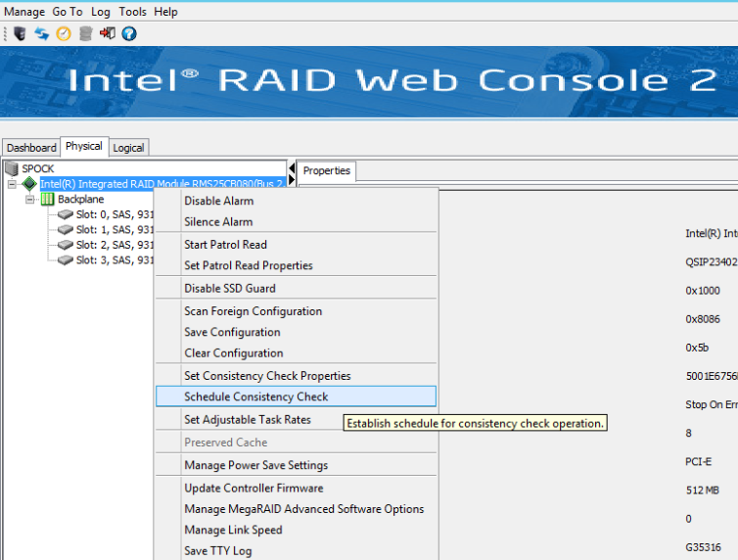The image size is (738, 560).
Task: Click the drive icon for Slot: 2
Action: pyautogui.click(x=66, y=245)
